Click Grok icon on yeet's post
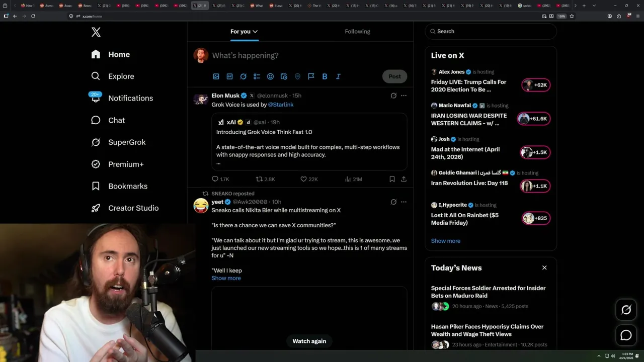The height and width of the screenshot is (362, 644). point(393,202)
